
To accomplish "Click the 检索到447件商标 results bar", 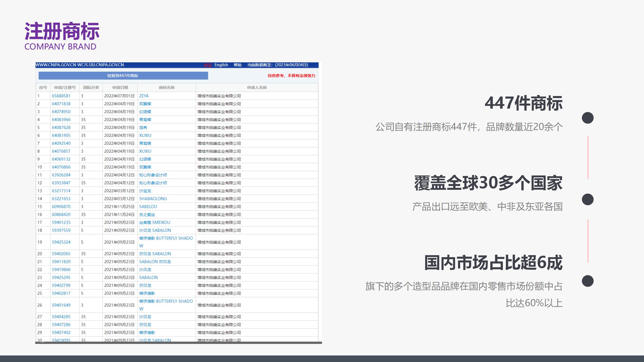I will tap(123, 76).
